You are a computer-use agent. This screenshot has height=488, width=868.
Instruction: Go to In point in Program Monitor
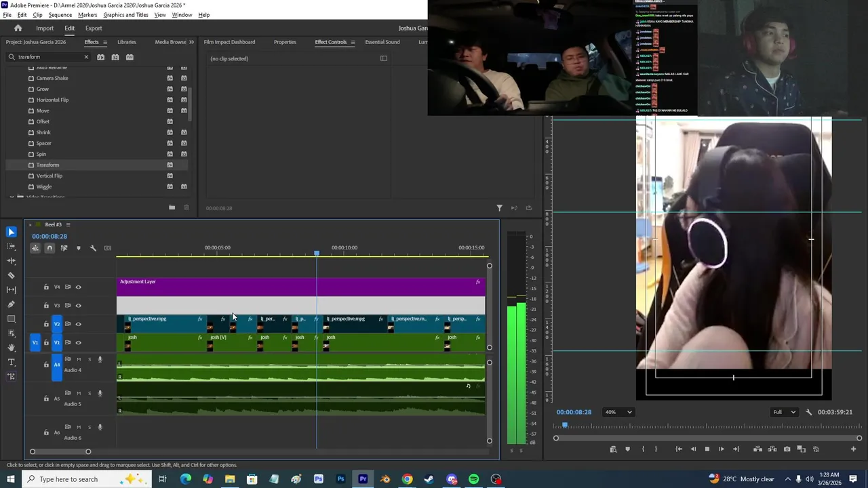679,449
